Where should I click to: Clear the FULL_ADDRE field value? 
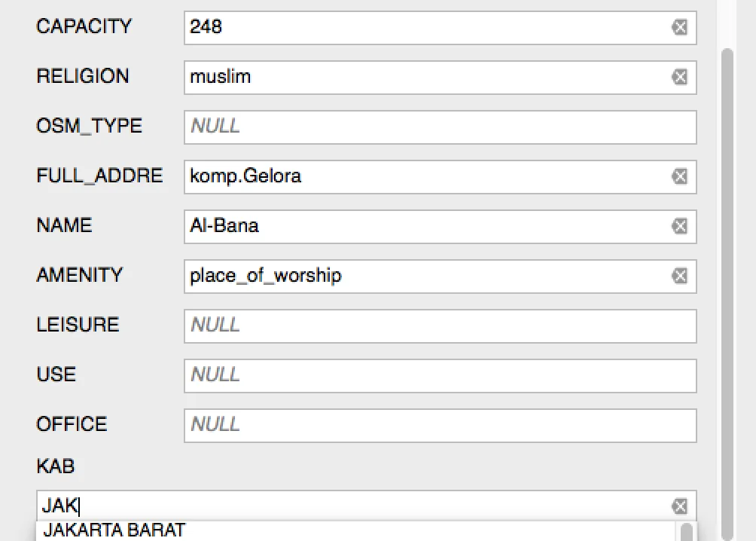(679, 176)
